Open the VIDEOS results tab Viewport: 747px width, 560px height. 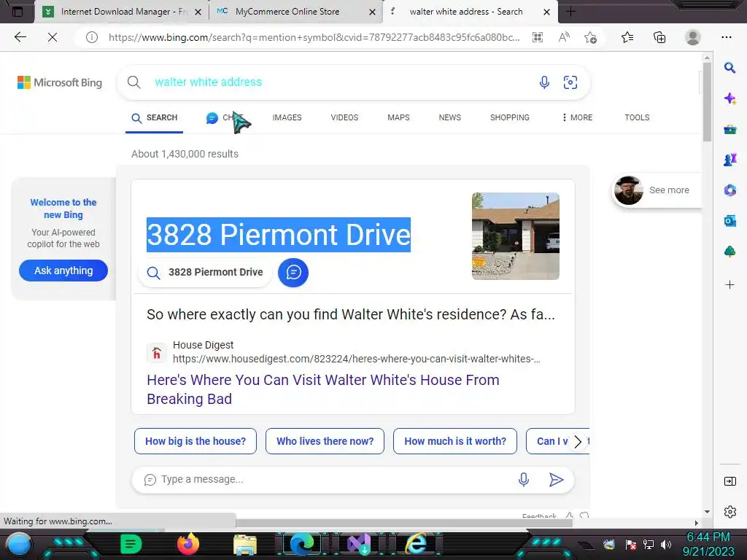pos(344,117)
